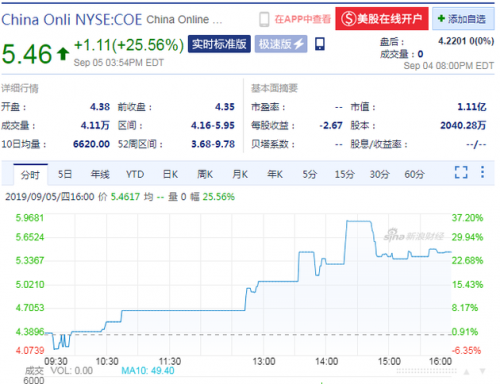Click the 基本面摘要 section heading
The width and height of the screenshot is (500, 384).
(274, 88)
